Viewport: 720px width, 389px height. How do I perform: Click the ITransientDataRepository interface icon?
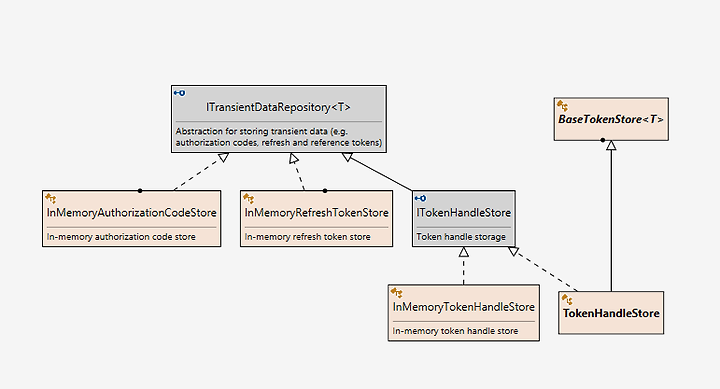180,93
